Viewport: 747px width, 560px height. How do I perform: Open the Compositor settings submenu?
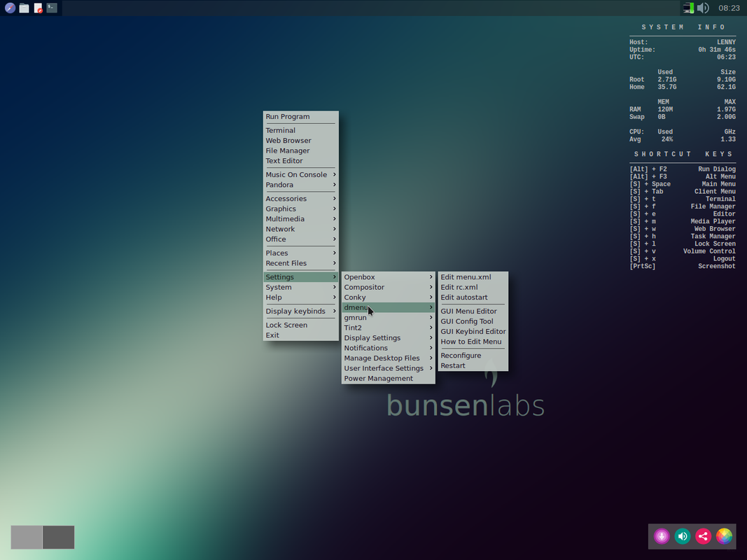coord(389,287)
